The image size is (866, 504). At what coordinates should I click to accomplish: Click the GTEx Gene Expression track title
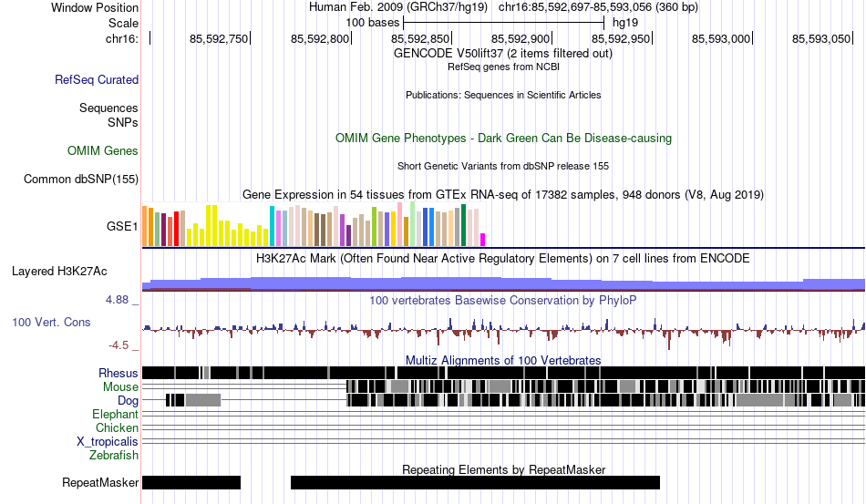coord(503,195)
